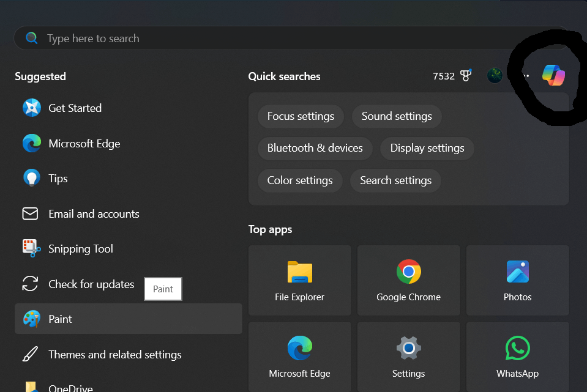Viewport: 587px width, 392px height.
Task: Click the Email and accounts label
Action: [x=94, y=214]
